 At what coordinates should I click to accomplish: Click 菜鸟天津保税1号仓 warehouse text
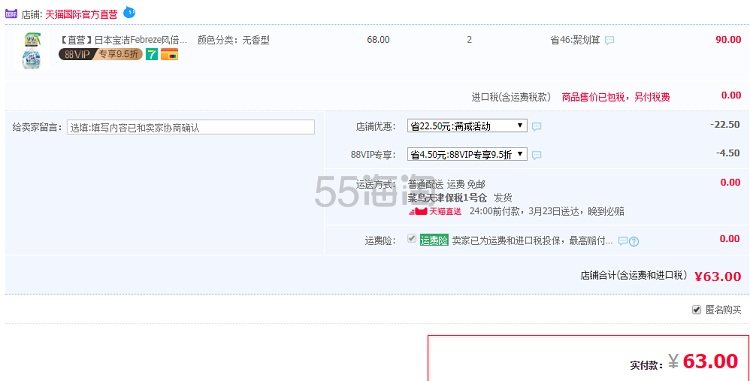point(447,197)
